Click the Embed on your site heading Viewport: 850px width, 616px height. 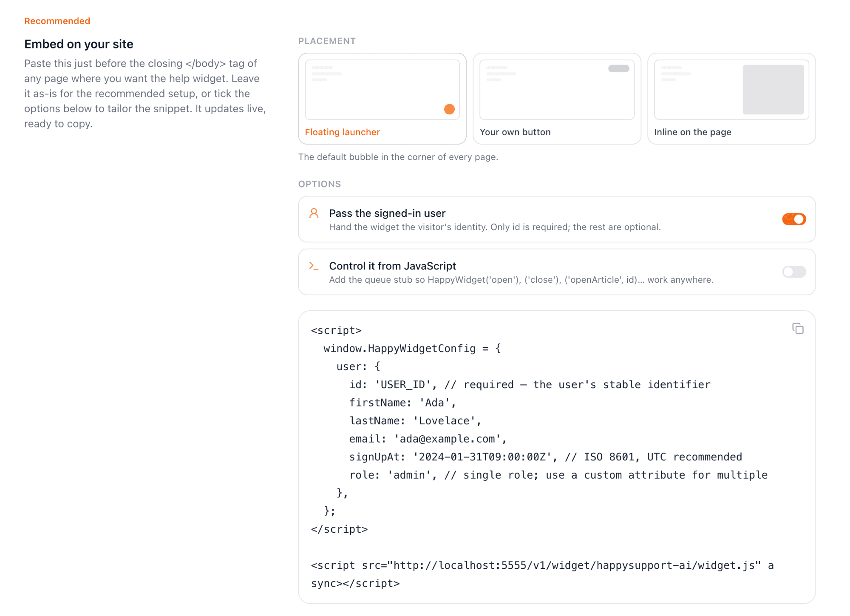click(79, 44)
